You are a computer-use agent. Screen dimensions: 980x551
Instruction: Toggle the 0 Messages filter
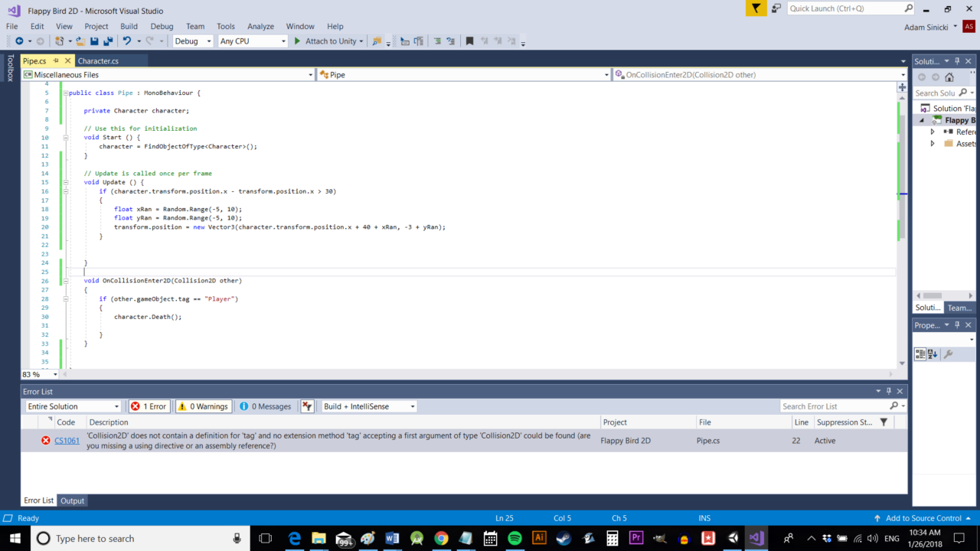coord(265,406)
